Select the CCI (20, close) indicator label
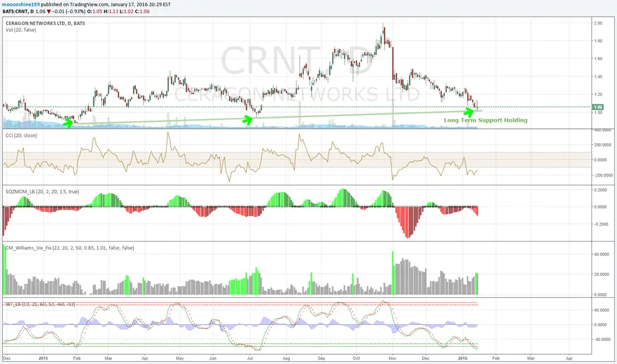 pyautogui.click(x=21, y=136)
